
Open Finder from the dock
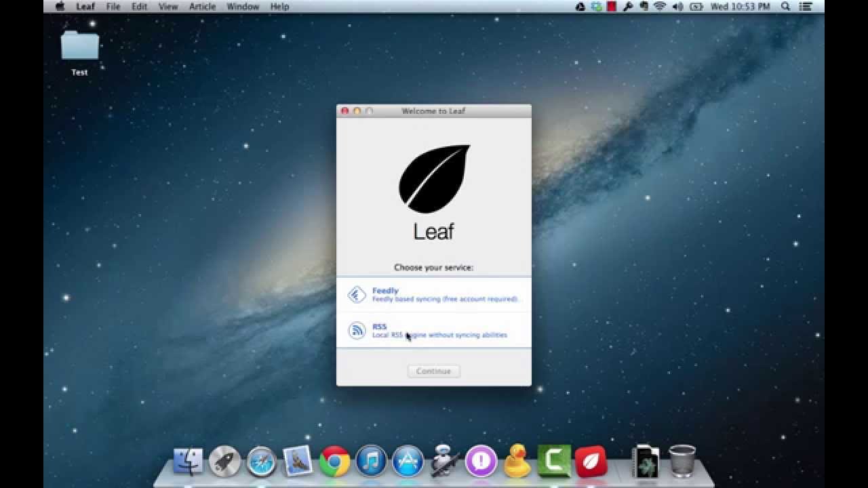[x=189, y=462]
